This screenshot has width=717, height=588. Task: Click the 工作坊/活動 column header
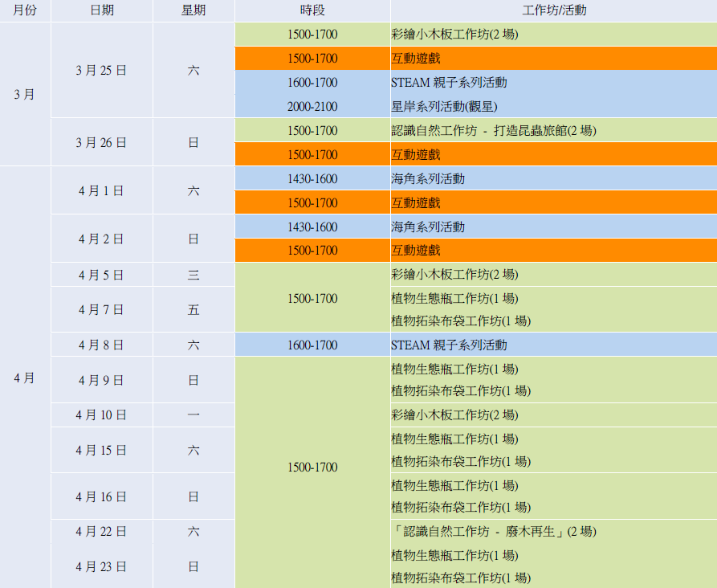coord(553,10)
